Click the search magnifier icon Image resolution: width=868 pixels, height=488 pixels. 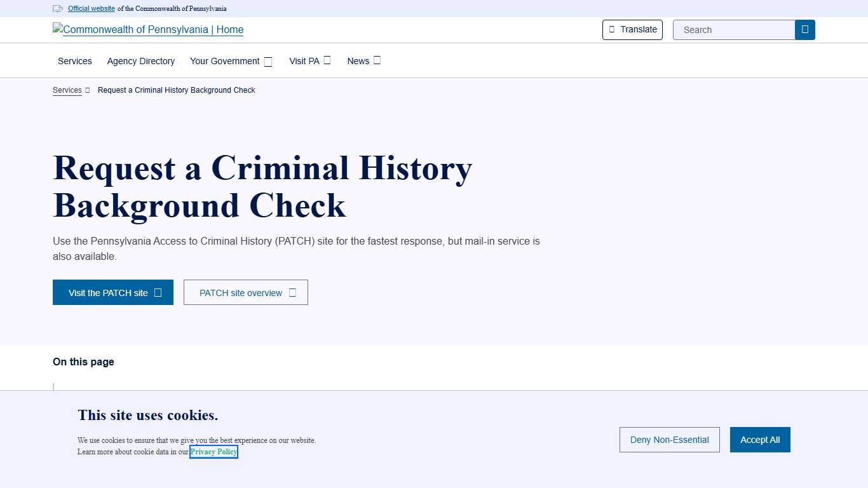click(804, 29)
